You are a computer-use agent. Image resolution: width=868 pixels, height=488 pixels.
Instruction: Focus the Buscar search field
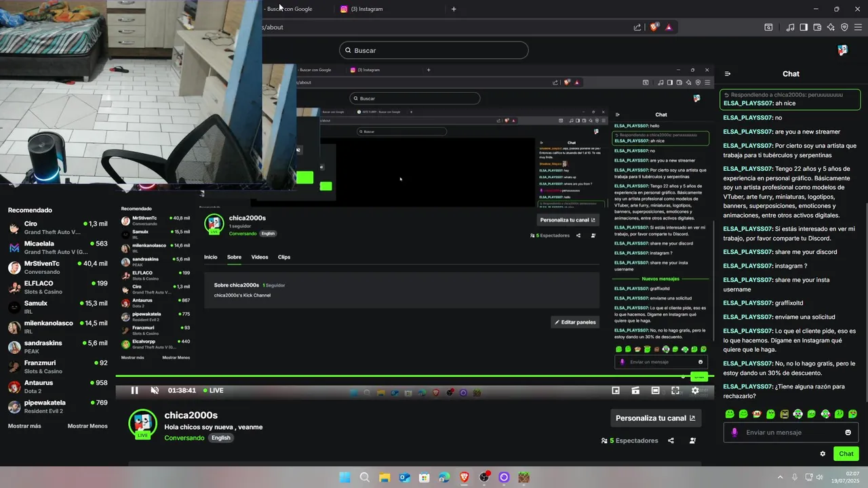(433, 50)
